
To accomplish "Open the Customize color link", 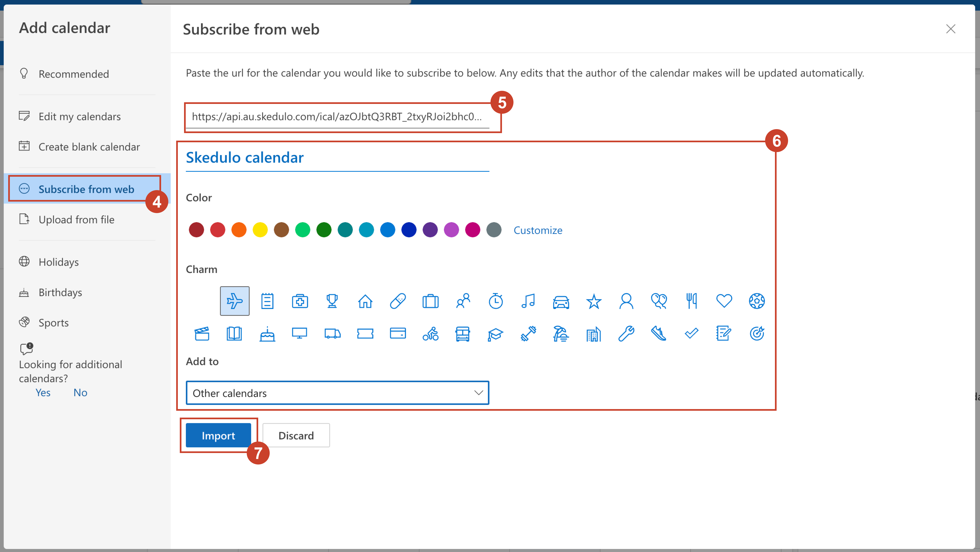I will 538,230.
